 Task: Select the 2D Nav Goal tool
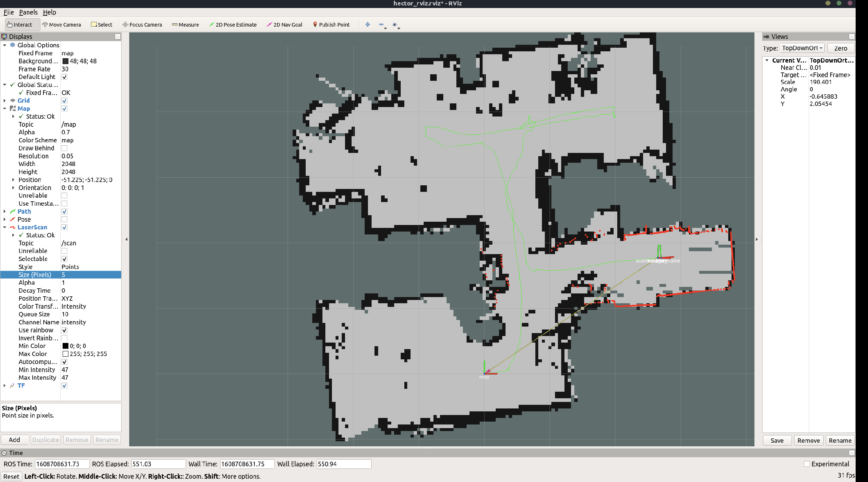pyautogui.click(x=284, y=25)
